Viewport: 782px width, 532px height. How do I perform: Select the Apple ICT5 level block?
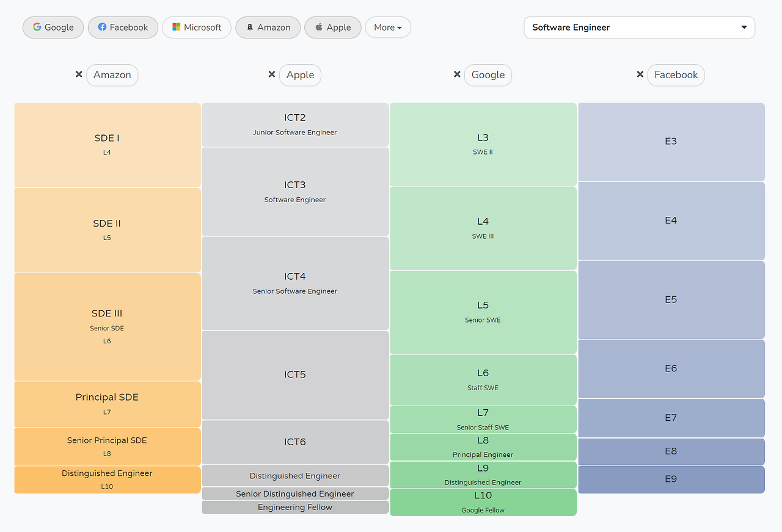pyautogui.click(x=295, y=375)
